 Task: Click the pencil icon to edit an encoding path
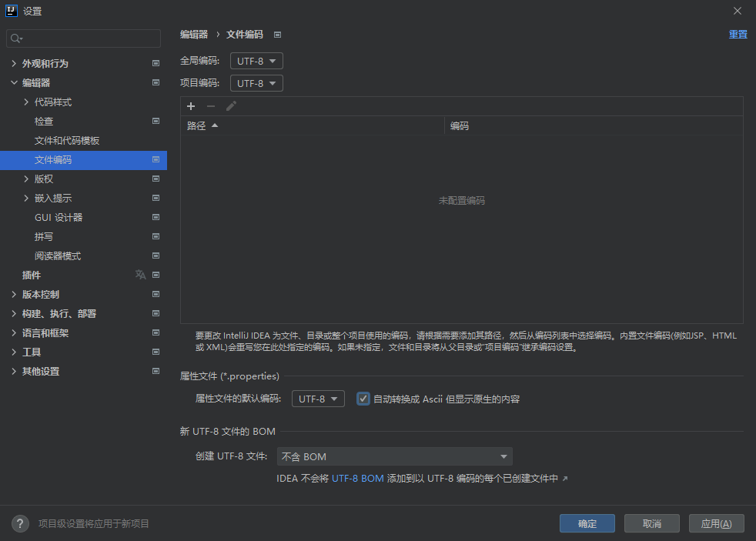pyautogui.click(x=231, y=106)
